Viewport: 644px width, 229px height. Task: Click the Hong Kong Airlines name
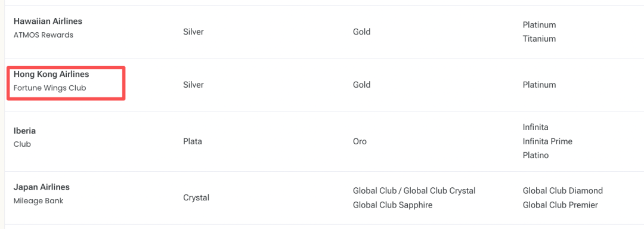(51, 75)
